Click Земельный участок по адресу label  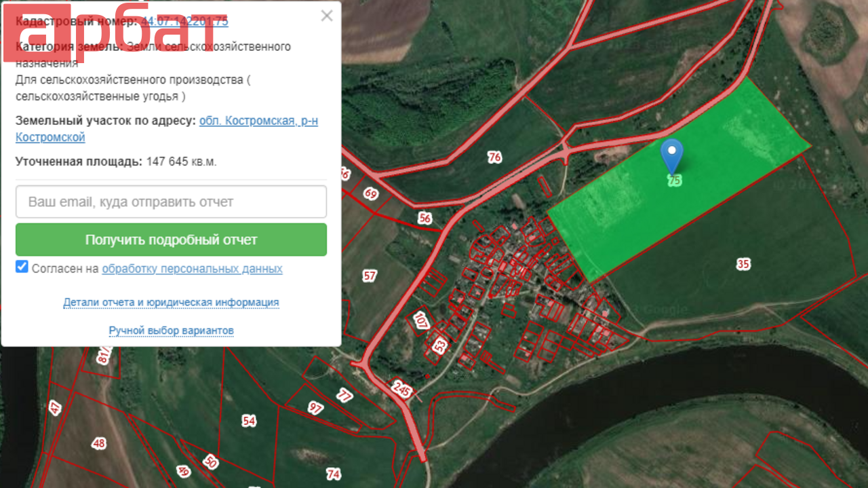106,121
